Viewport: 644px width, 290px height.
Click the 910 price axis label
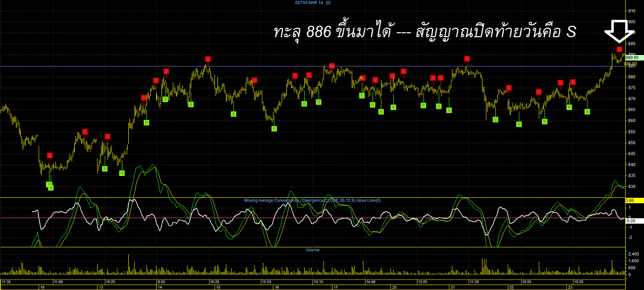point(632,11)
